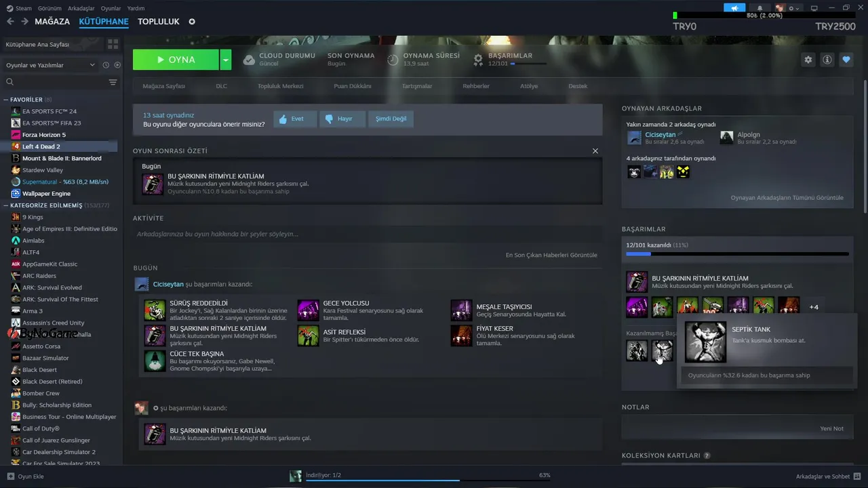Switch to the Mağaza tab
Screen dimensions: 868x488
point(52,22)
